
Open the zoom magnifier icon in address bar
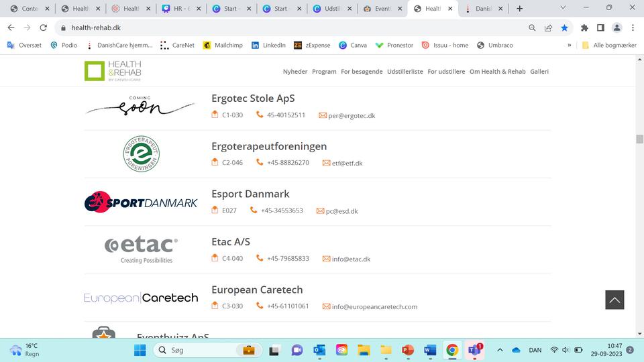pos(532,28)
